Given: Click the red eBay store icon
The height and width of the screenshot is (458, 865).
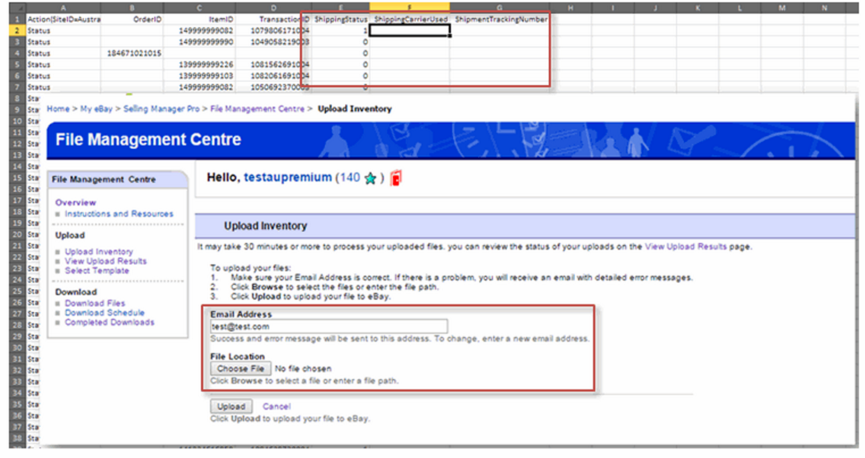Looking at the screenshot, I should pos(396,178).
